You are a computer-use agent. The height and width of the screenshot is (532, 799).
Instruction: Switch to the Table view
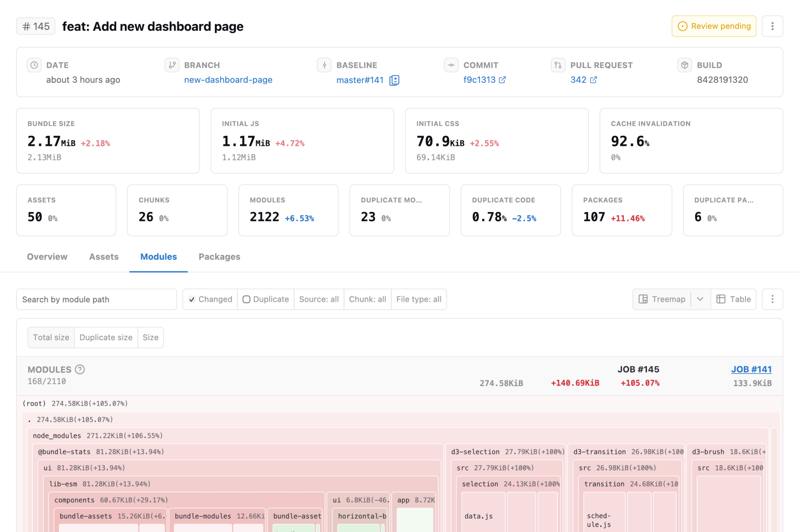733,299
